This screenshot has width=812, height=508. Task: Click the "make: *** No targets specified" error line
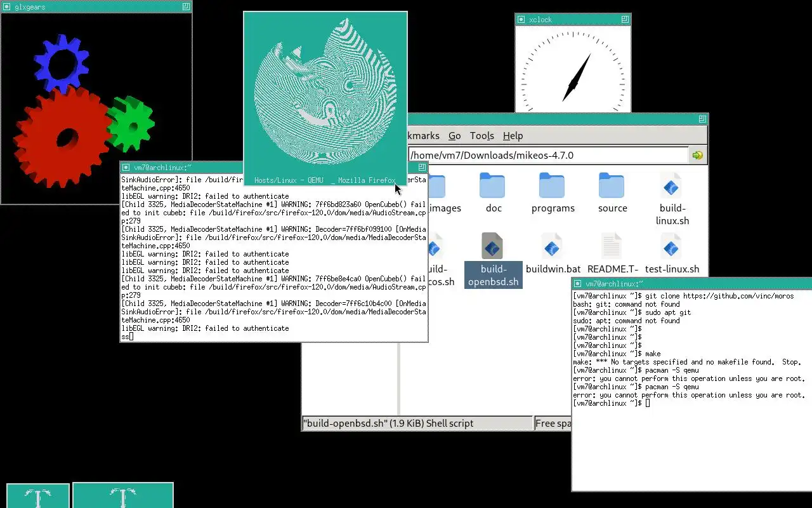click(x=687, y=362)
